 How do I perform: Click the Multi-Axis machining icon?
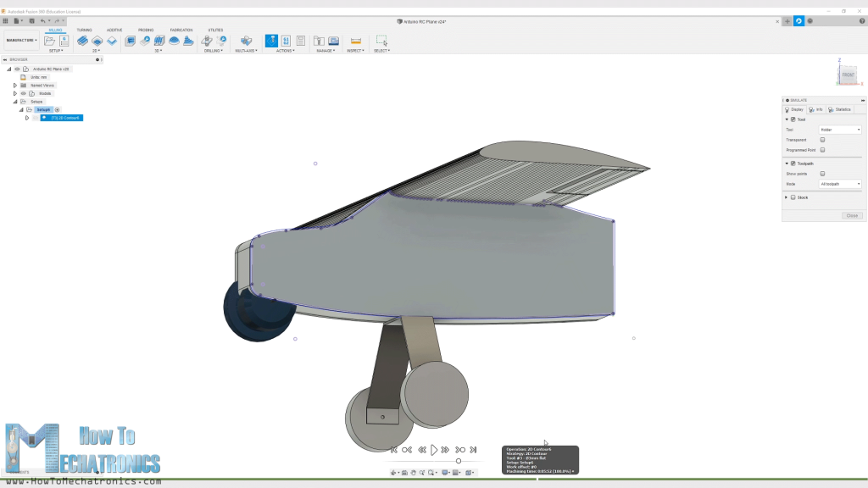pyautogui.click(x=245, y=40)
